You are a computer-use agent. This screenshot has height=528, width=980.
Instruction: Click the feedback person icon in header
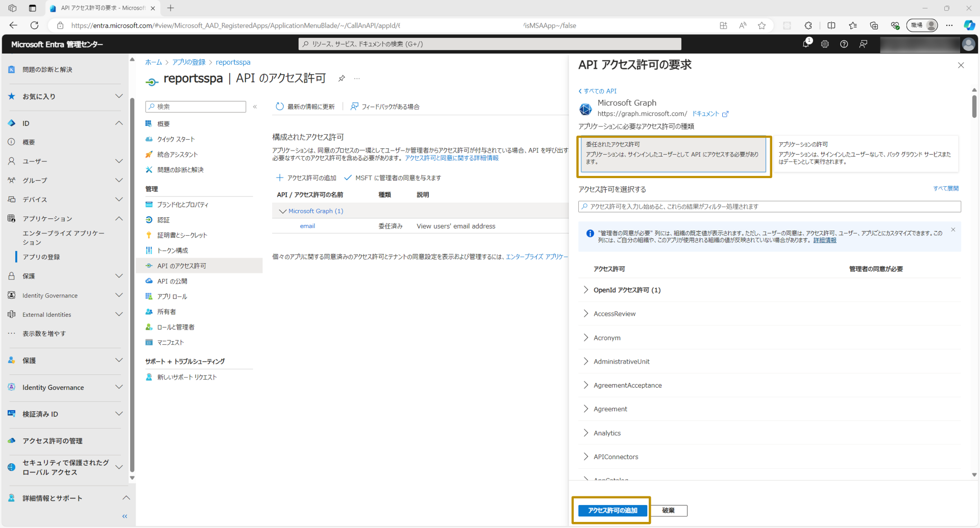[863, 44]
